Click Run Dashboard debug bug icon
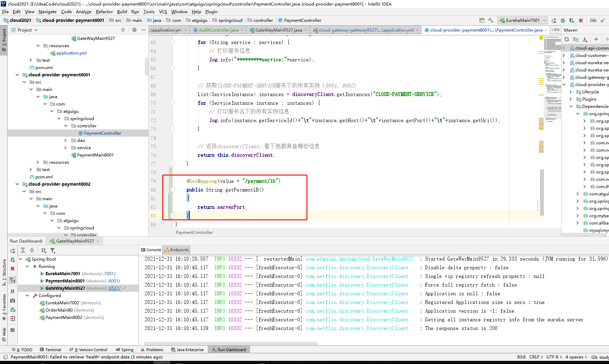The width and height of the screenshot is (609, 364). 13,260
